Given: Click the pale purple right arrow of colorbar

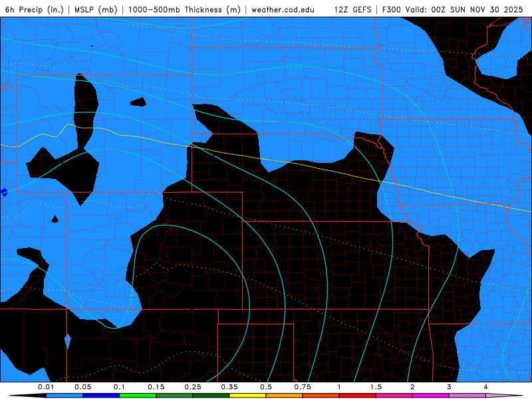Looking at the screenshot, I should [x=504, y=396].
